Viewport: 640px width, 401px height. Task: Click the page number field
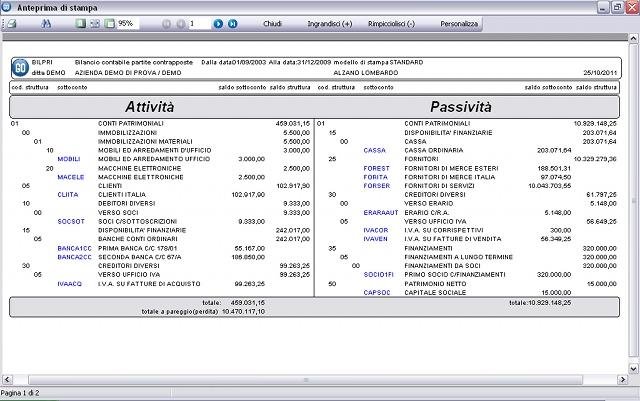click(199, 24)
